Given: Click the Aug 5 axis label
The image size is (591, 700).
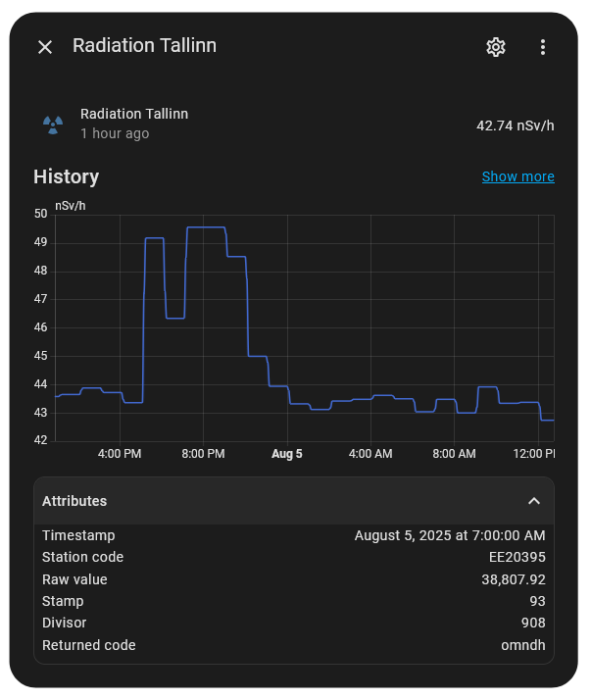Looking at the screenshot, I should [287, 454].
